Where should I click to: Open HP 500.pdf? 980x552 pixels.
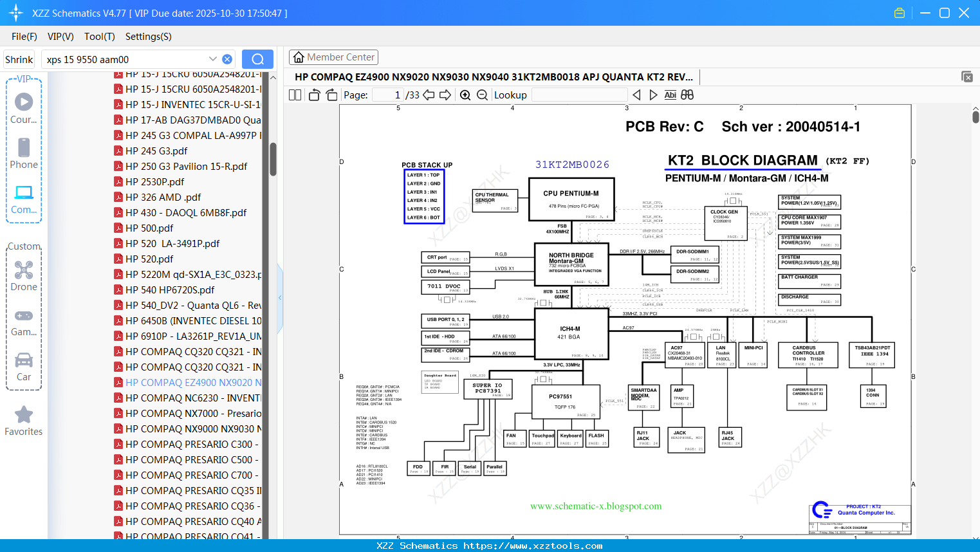click(x=143, y=228)
